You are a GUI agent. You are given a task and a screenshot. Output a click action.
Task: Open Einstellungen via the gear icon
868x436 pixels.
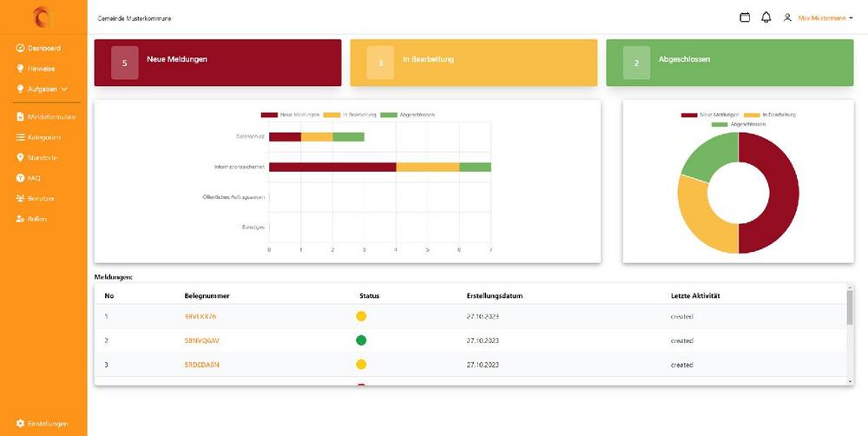click(21, 423)
